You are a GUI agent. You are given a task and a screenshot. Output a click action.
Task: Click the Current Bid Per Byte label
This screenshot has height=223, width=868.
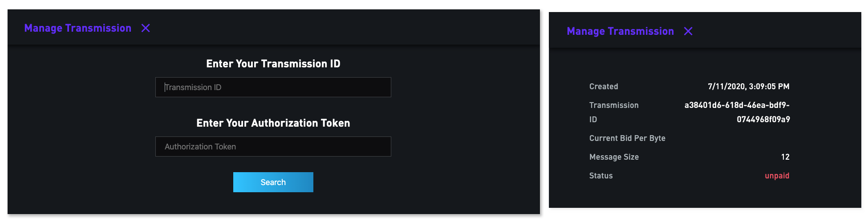tap(627, 138)
